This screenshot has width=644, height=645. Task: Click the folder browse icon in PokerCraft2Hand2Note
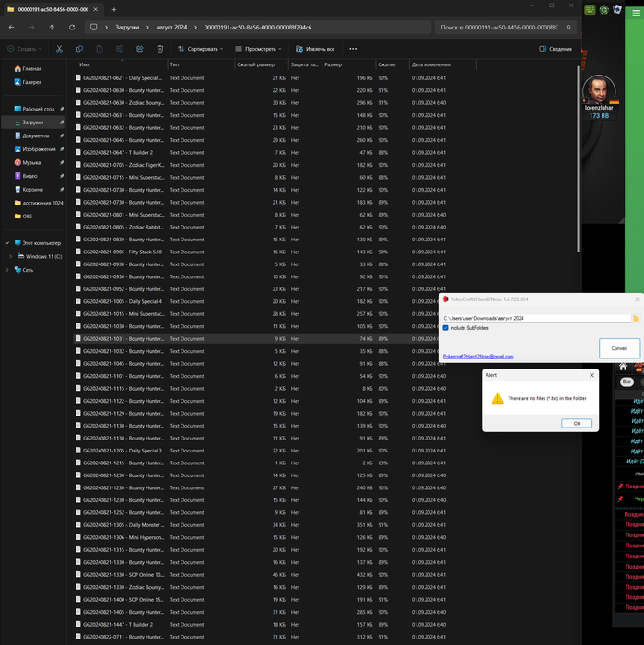(x=636, y=318)
